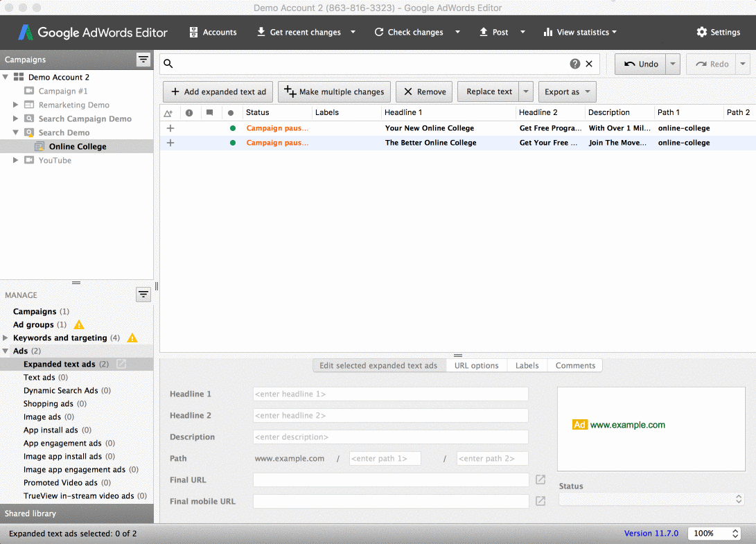This screenshot has width=756, height=544.
Task: Select Ad groups in the Manage list
Action: coord(39,324)
